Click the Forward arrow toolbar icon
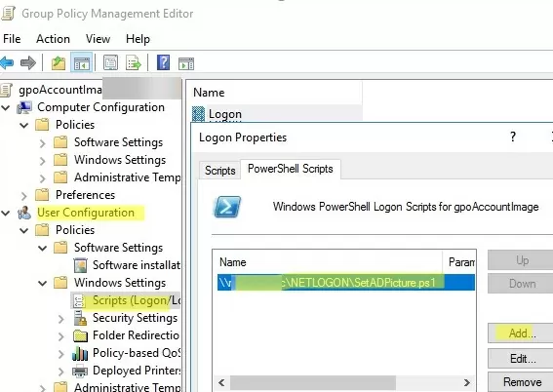Screen dimensions: 553x392 (x=28, y=63)
